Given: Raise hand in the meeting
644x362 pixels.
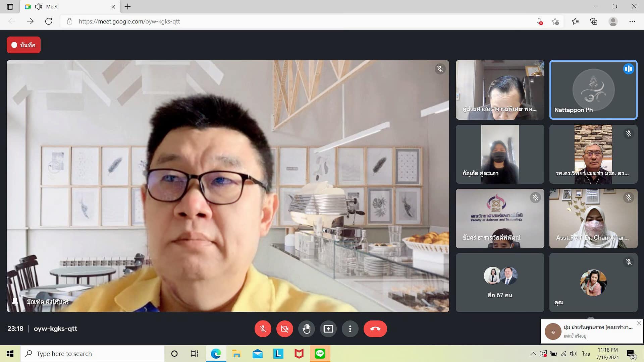Looking at the screenshot, I should click(306, 329).
